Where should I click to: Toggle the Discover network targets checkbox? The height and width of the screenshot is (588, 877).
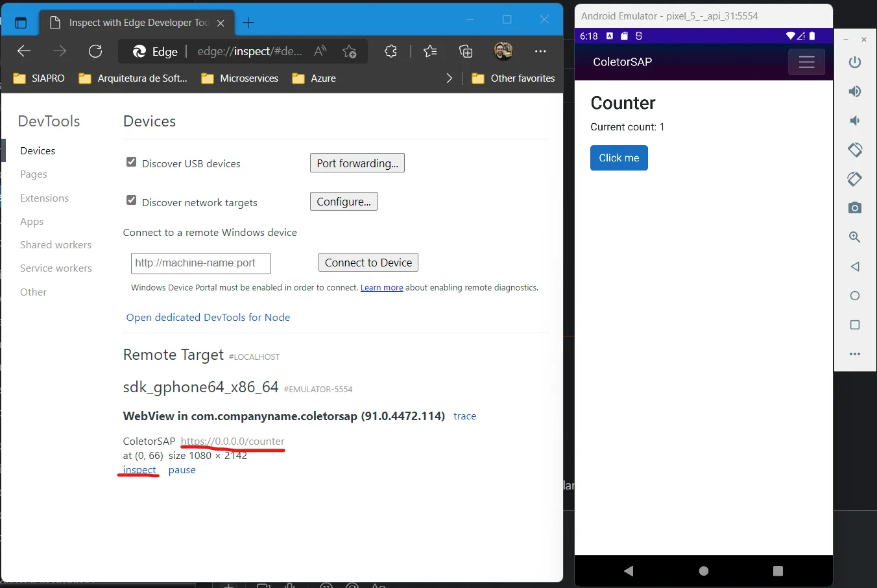coord(131,200)
